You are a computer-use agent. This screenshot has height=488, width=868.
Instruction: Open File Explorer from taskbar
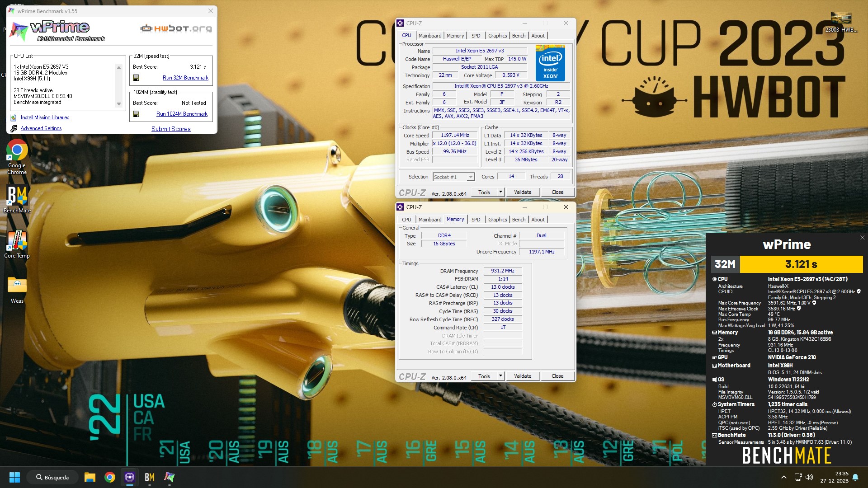tap(90, 477)
